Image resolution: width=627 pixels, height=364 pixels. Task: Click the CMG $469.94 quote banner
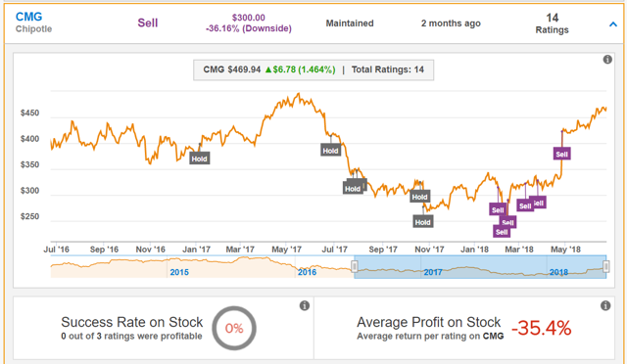(313, 69)
